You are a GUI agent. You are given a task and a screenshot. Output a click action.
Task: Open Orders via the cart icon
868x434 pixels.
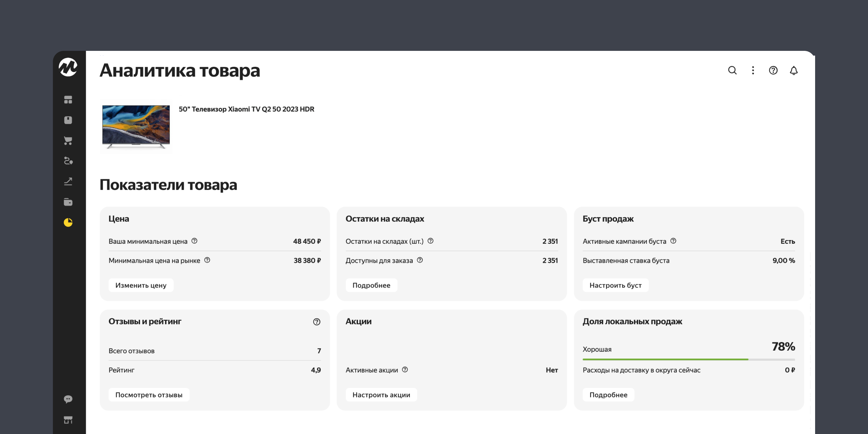[68, 141]
